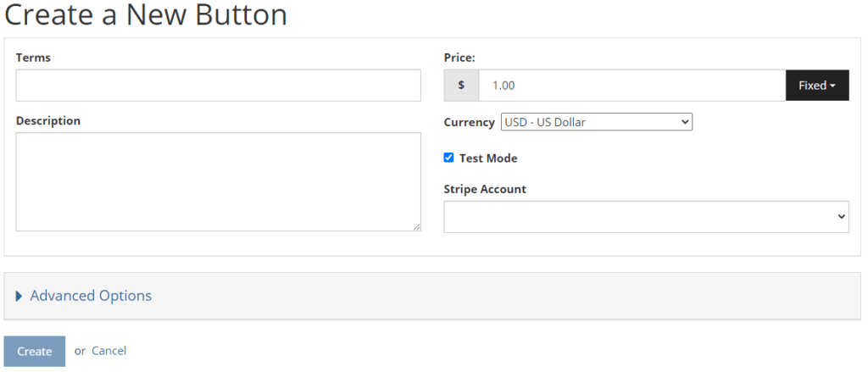Screen dimensions: 868x372
Task: Click the Cancel link
Action: (109, 351)
